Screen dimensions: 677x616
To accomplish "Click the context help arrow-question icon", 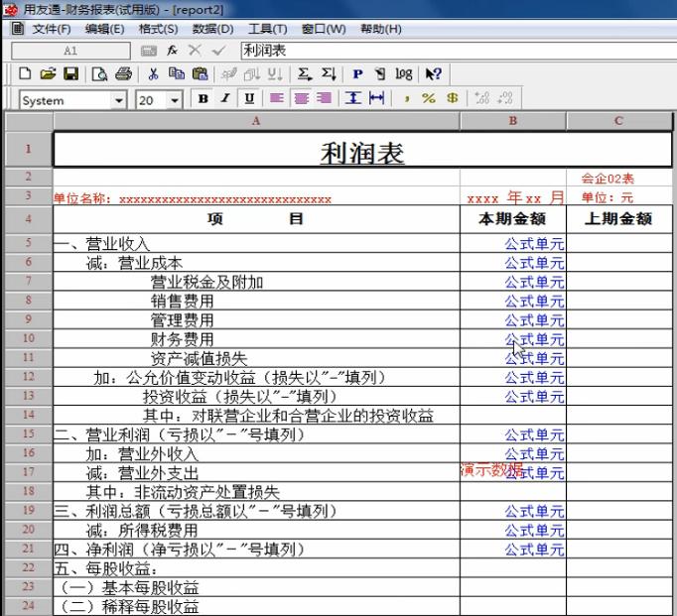I will tap(433, 74).
